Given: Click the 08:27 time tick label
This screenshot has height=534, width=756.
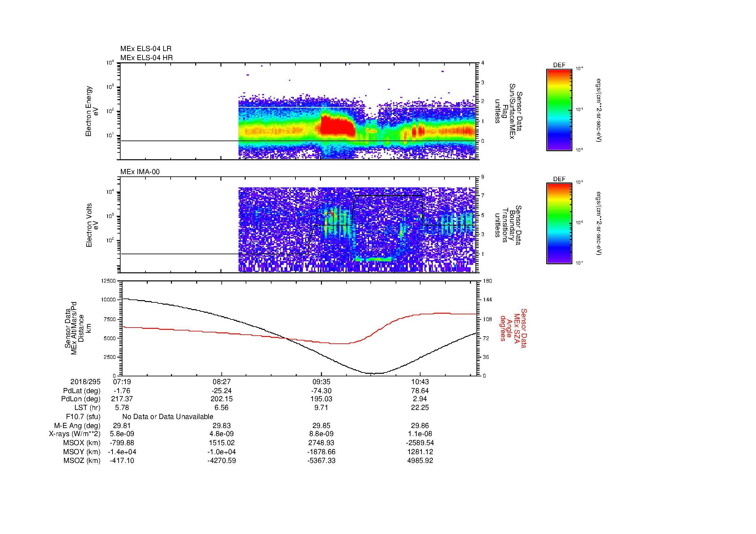Looking at the screenshot, I should pyautogui.click(x=222, y=382).
